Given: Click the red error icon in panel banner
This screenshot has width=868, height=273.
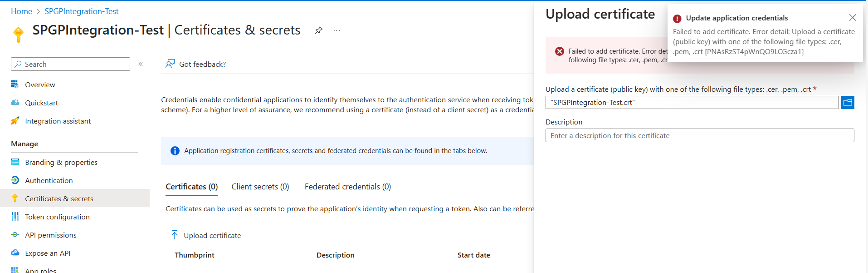Looking at the screenshot, I should pyautogui.click(x=560, y=51).
